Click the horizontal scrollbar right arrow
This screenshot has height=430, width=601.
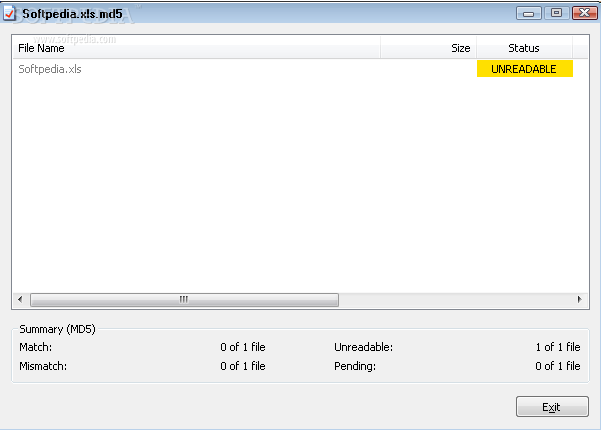pos(580,299)
